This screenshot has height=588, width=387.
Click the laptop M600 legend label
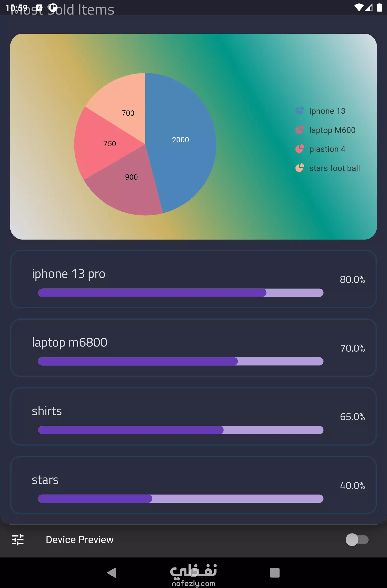coord(332,130)
